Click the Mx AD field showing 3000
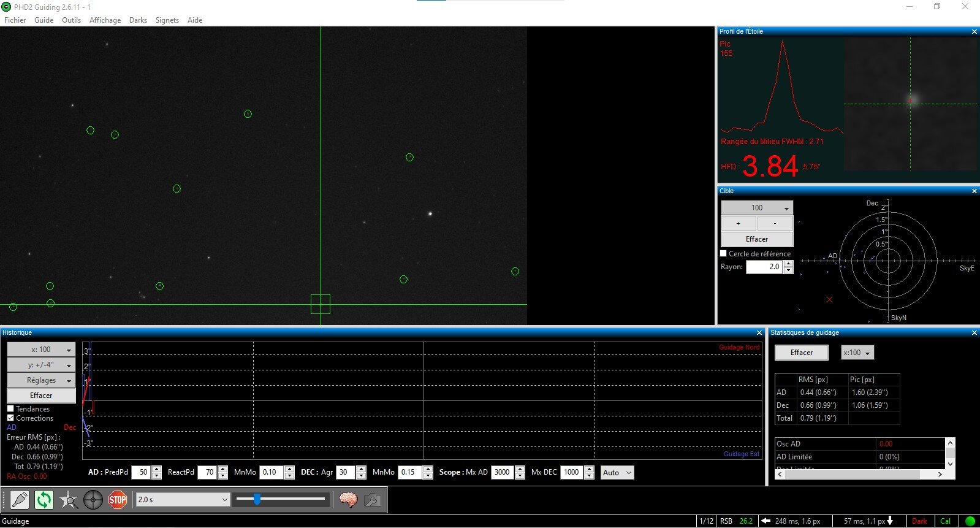This screenshot has width=980, height=528. pyautogui.click(x=503, y=473)
